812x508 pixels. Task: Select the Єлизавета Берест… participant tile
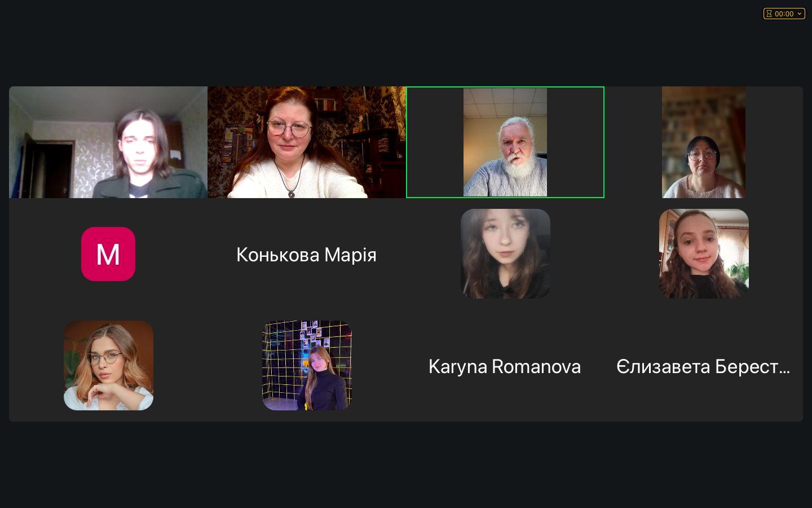click(x=704, y=366)
